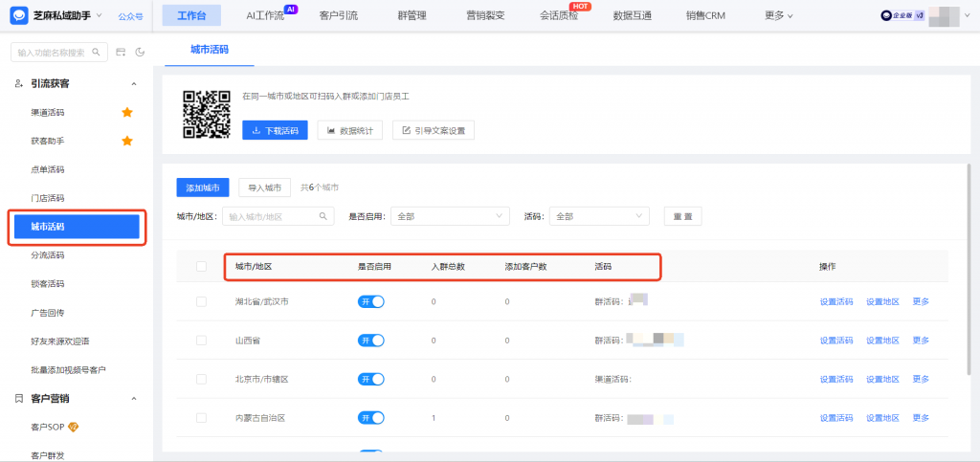Open the 活码 dropdown filter
Viewport: 980px width, 462px height.
tap(601, 217)
